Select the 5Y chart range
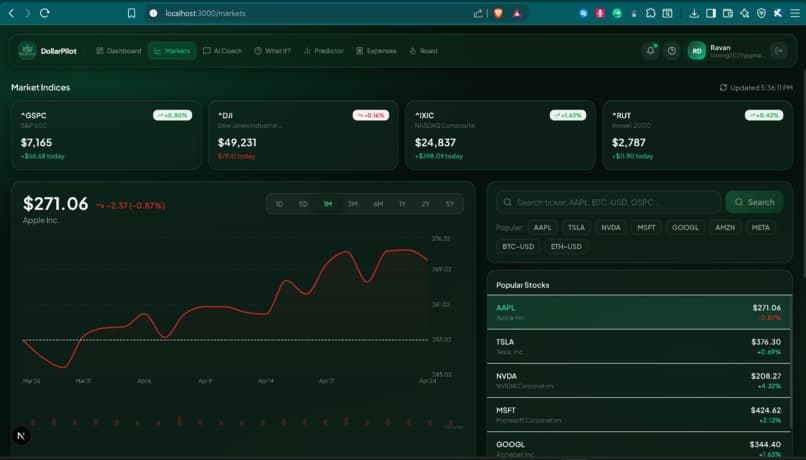This screenshot has height=460, width=806. [x=450, y=204]
